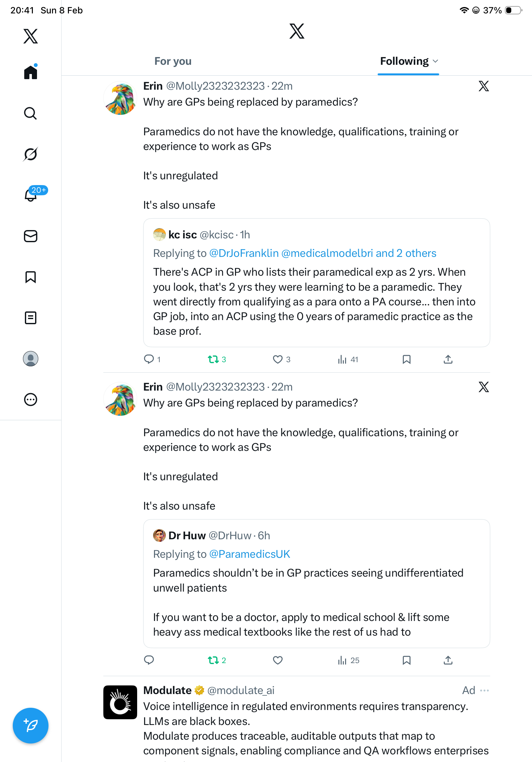Share Erin's post quoting Dr Huw
This screenshot has height=762, width=532.
coord(448,660)
